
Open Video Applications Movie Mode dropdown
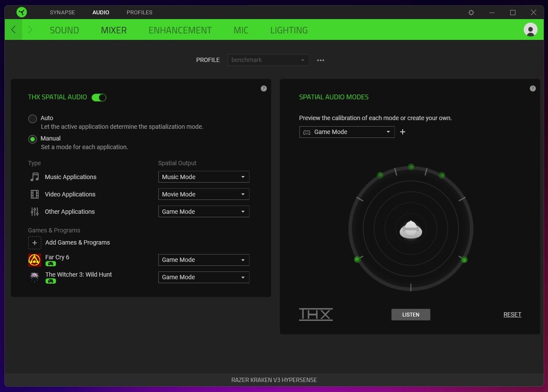(204, 194)
